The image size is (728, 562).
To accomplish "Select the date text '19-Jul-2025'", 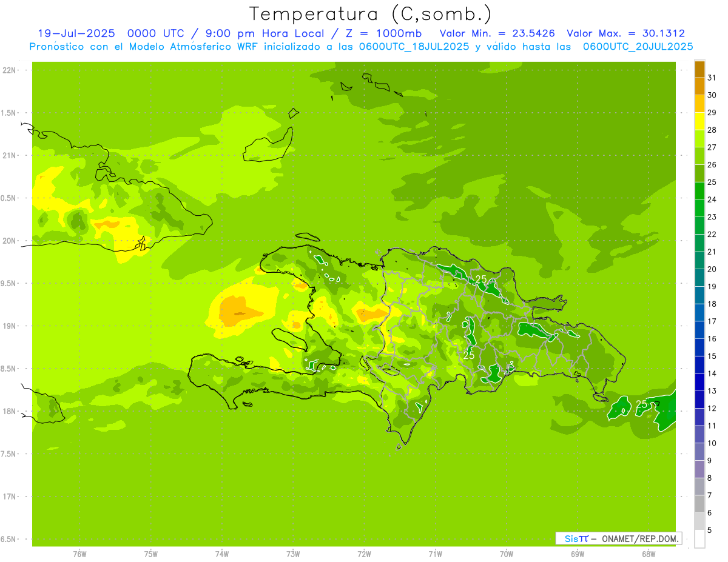I will click(x=76, y=33).
